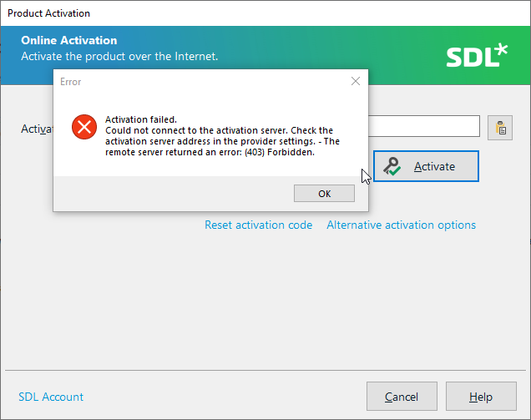The width and height of the screenshot is (531, 420).
Task: Click the "(403) Forbidden" error line
Action: [210, 152]
